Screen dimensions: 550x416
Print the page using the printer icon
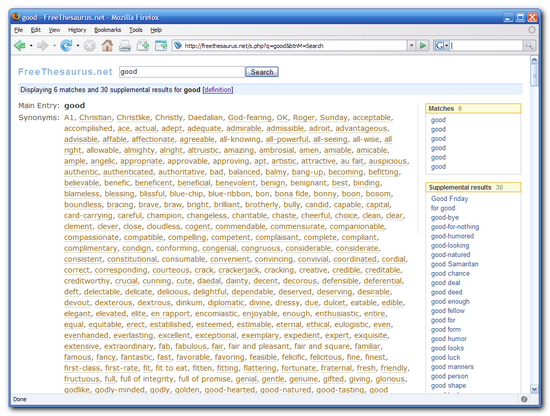(125, 46)
